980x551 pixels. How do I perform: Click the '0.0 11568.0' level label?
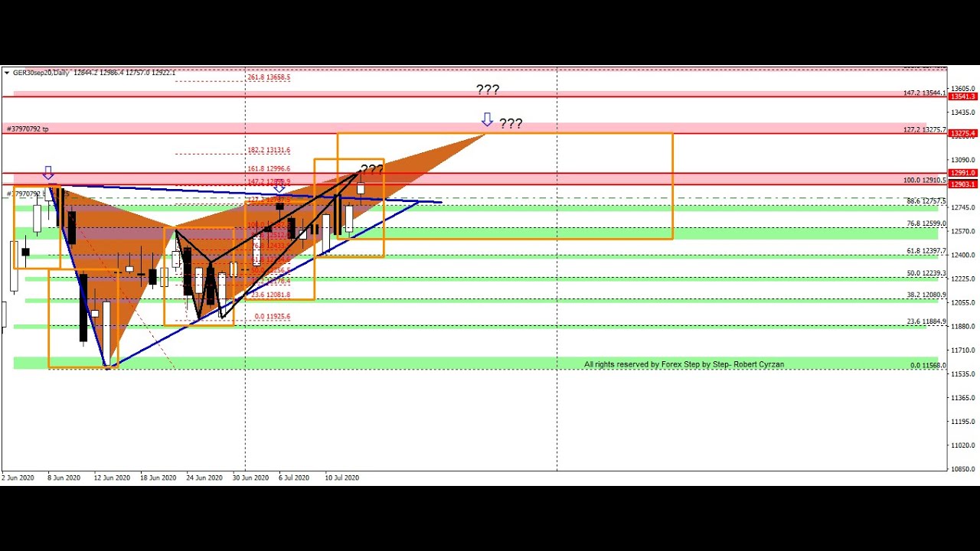pos(928,365)
